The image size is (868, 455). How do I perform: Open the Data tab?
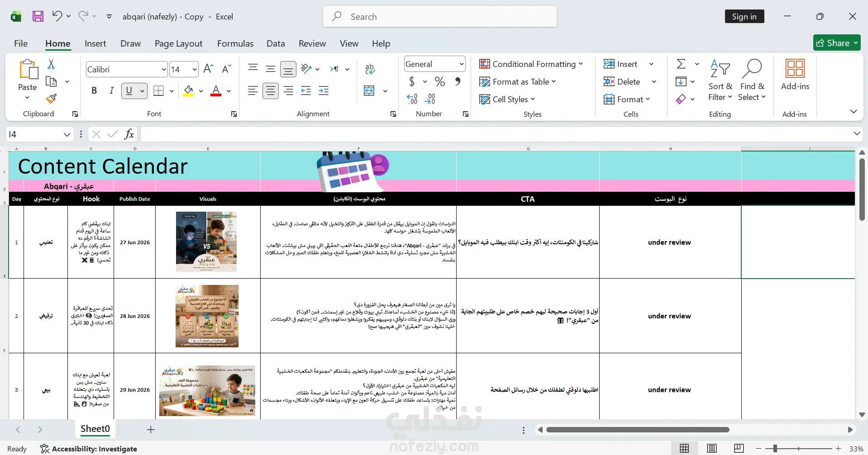pos(276,43)
